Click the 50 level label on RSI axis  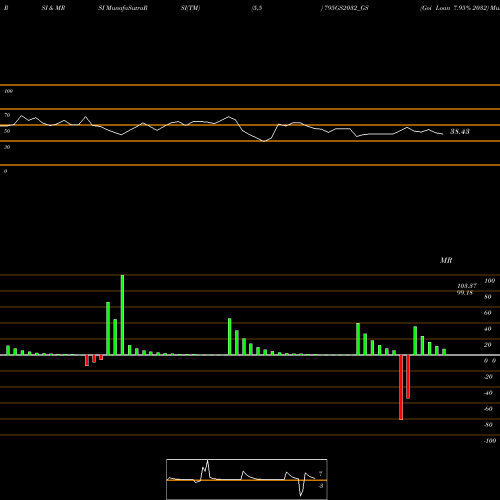(7, 131)
